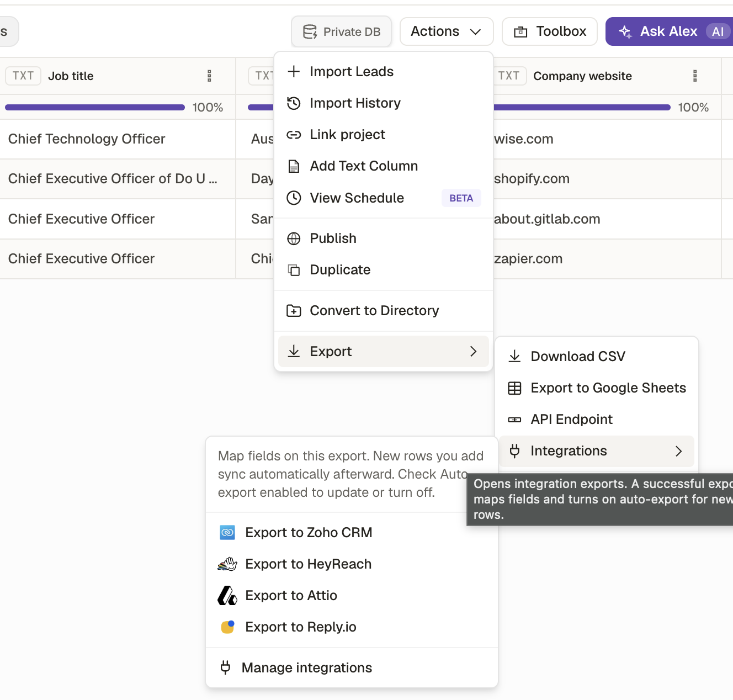Select Publish from the menu
This screenshot has height=700, width=733.
383,238
